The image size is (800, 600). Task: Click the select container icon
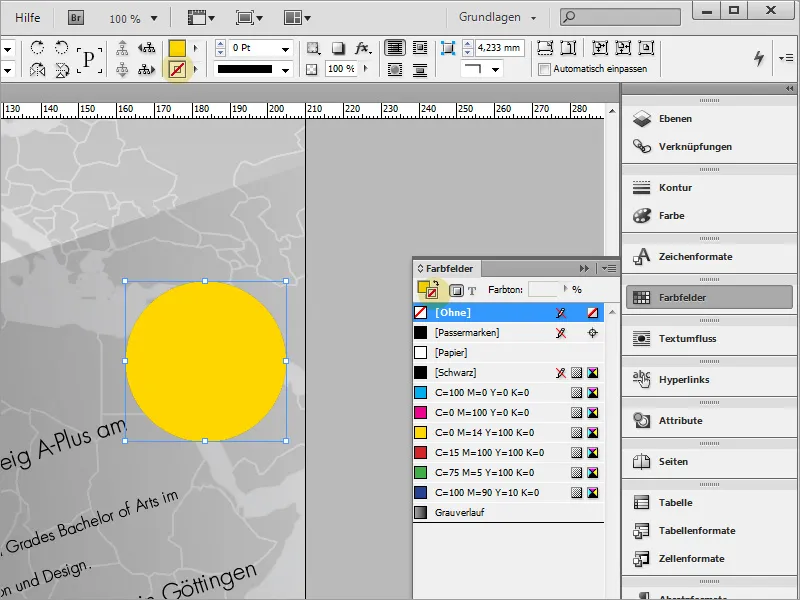click(x=122, y=48)
